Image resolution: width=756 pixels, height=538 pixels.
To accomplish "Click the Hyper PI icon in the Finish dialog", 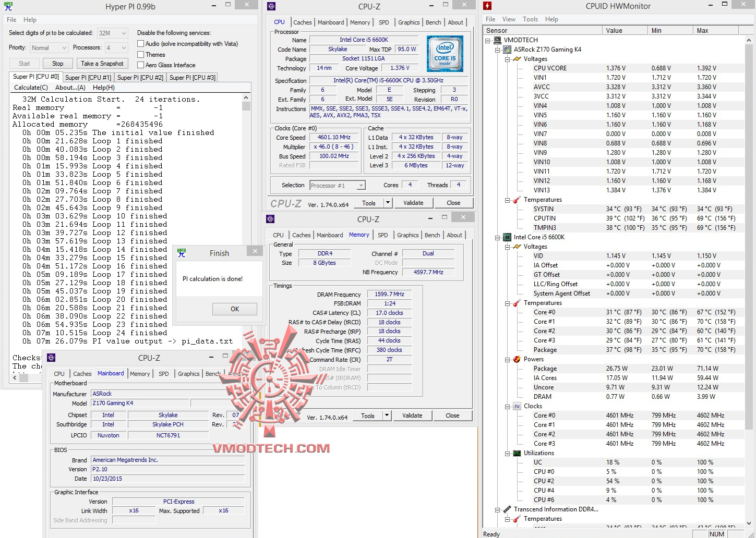I will [x=182, y=253].
